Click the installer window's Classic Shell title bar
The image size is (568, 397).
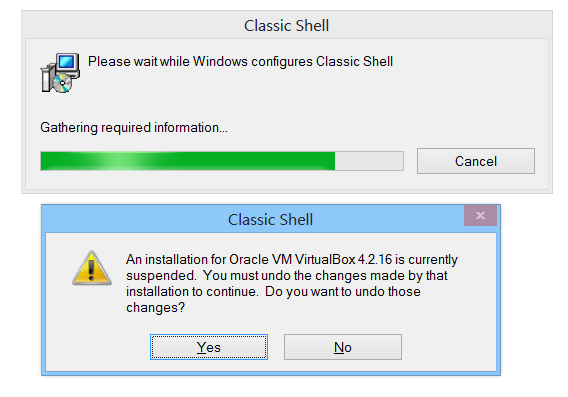pyautogui.click(x=287, y=25)
